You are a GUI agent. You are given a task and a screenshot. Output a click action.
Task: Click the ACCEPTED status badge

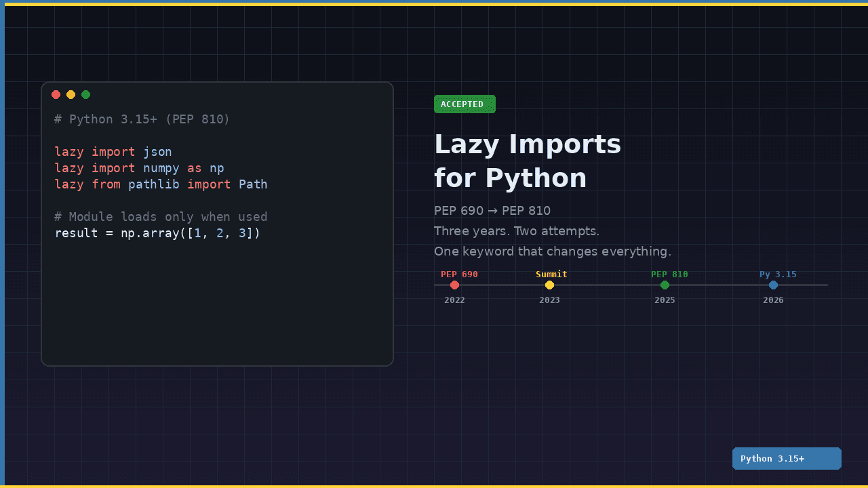point(465,104)
